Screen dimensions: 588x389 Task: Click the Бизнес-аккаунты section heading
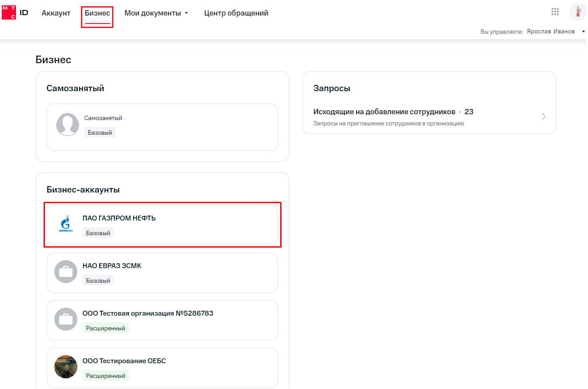[x=83, y=190]
